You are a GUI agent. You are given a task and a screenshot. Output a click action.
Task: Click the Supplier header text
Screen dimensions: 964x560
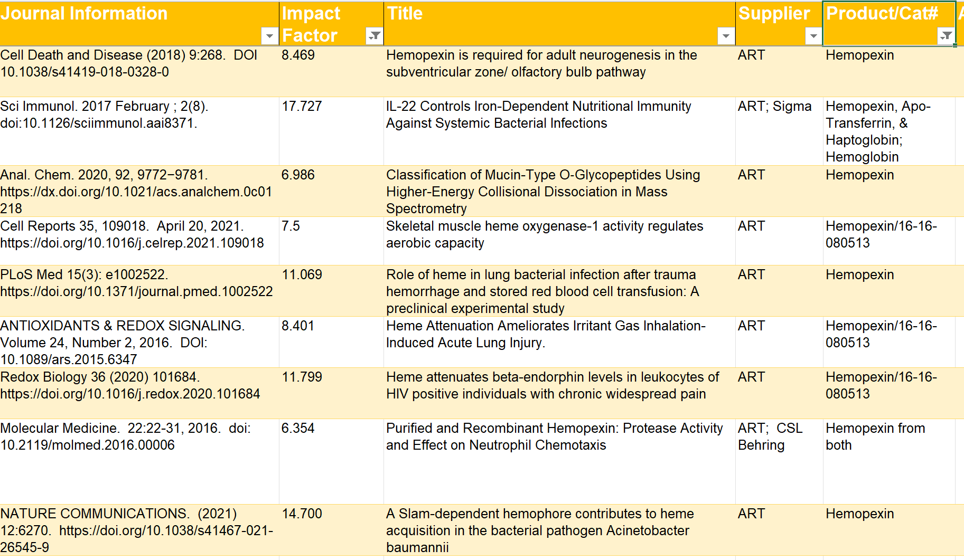774,14
